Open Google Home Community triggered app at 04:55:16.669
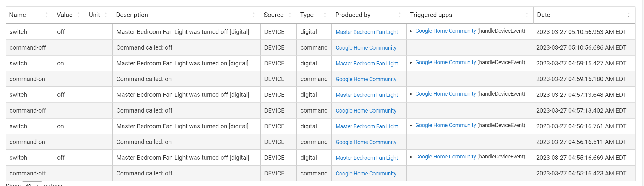The height and width of the screenshot is (186, 644). (x=445, y=157)
